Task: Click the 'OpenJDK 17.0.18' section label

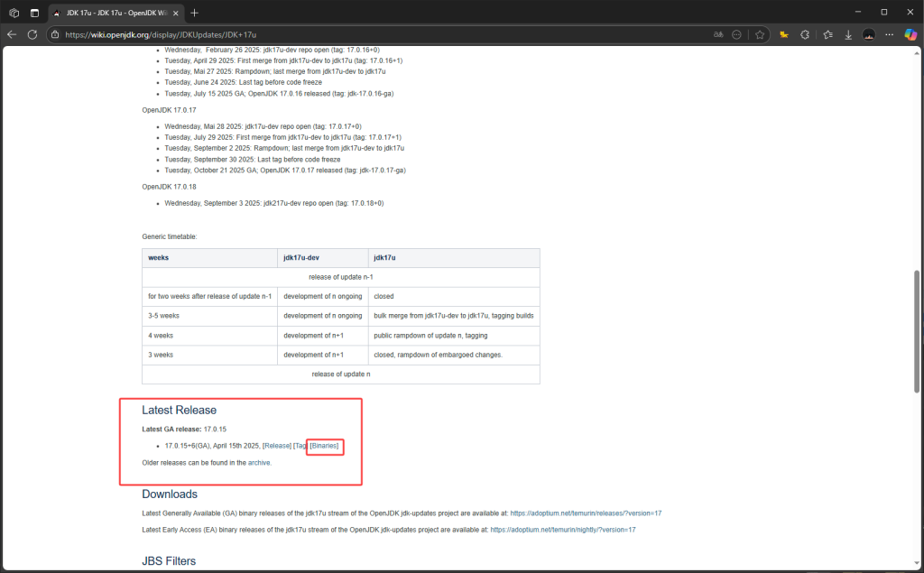Action: pyautogui.click(x=169, y=187)
